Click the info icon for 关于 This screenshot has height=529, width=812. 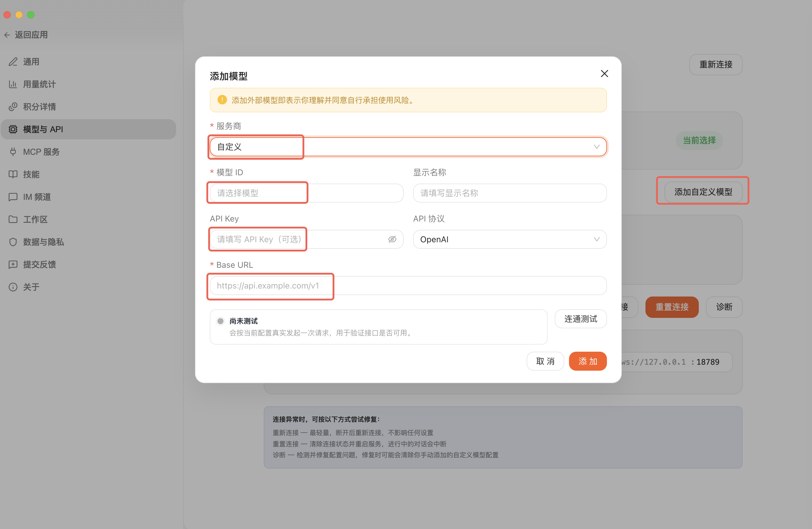click(x=13, y=287)
